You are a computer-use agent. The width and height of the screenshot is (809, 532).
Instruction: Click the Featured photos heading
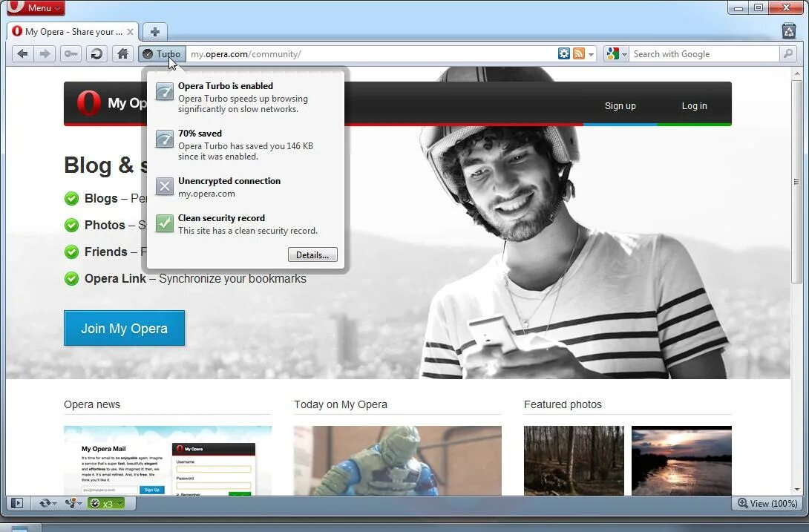(563, 404)
